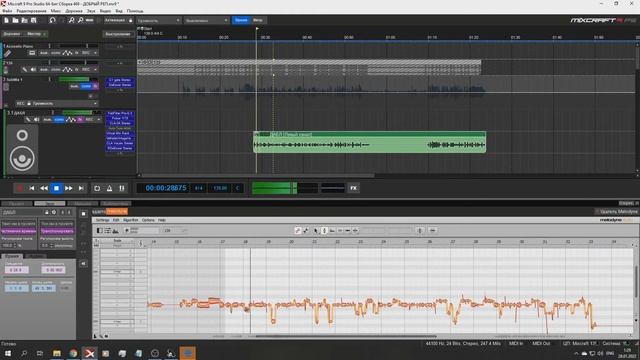The height and width of the screenshot is (360, 640).
Task: Select the Melodyne pitch tool
Action: 324,231
